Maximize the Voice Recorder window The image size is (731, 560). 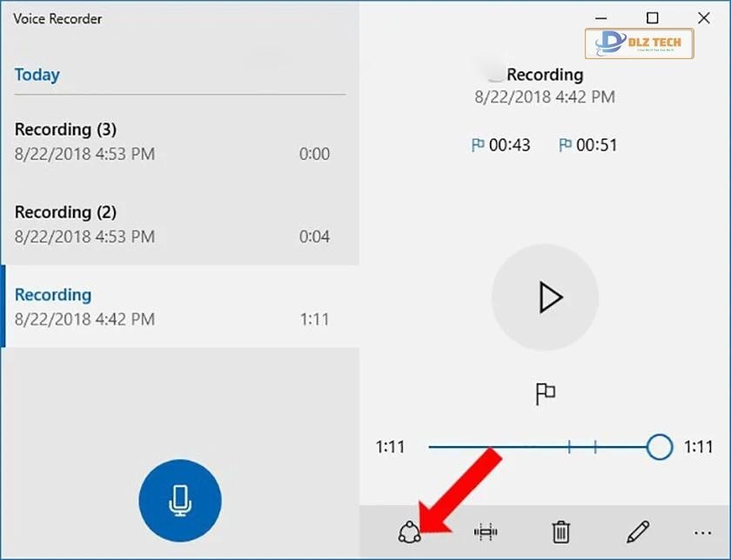click(x=653, y=17)
